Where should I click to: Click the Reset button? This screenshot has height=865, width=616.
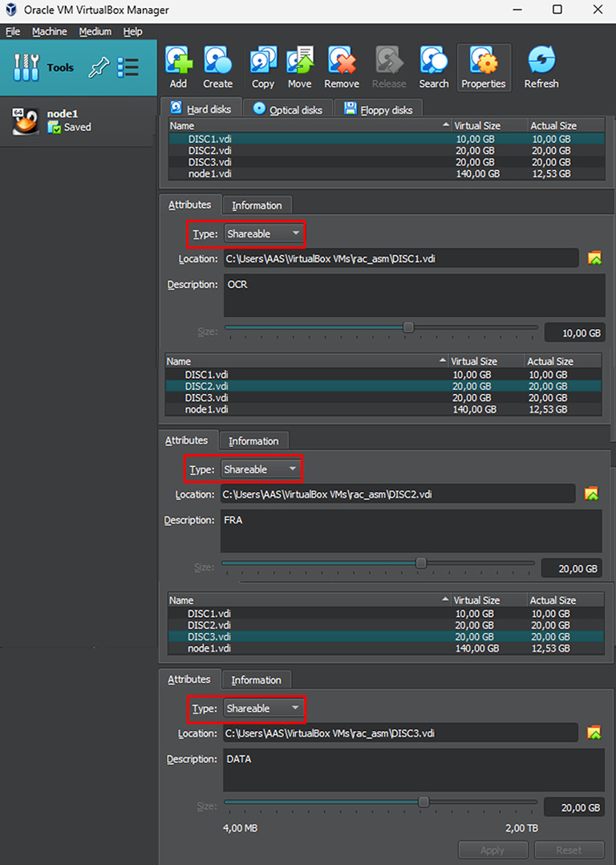[x=569, y=850]
